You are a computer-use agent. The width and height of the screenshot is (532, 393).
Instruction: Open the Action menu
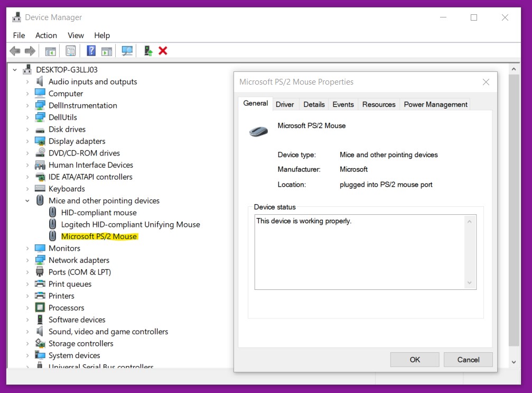click(x=46, y=35)
